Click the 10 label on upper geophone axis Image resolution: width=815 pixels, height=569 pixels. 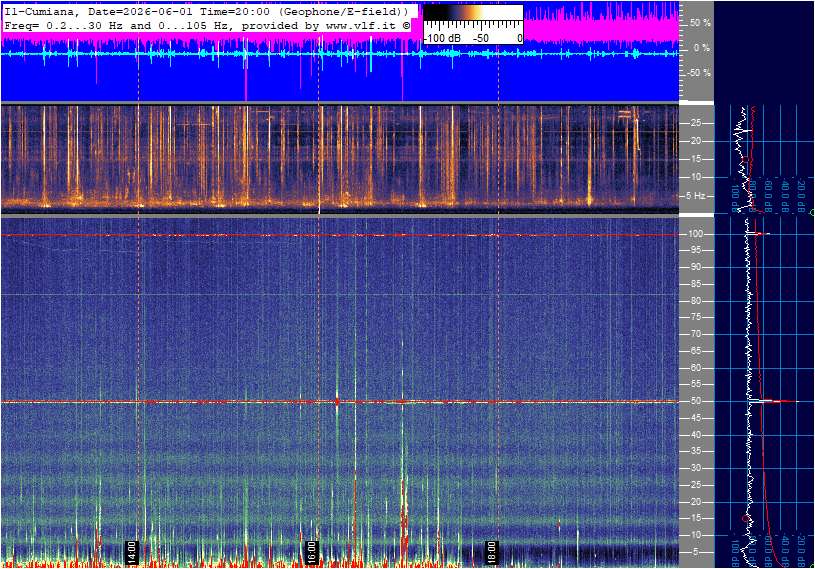(695, 177)
